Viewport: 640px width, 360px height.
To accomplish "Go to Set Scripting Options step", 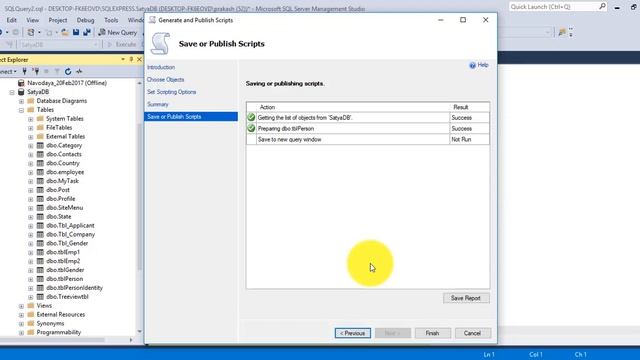I will (x=171, y=92).
